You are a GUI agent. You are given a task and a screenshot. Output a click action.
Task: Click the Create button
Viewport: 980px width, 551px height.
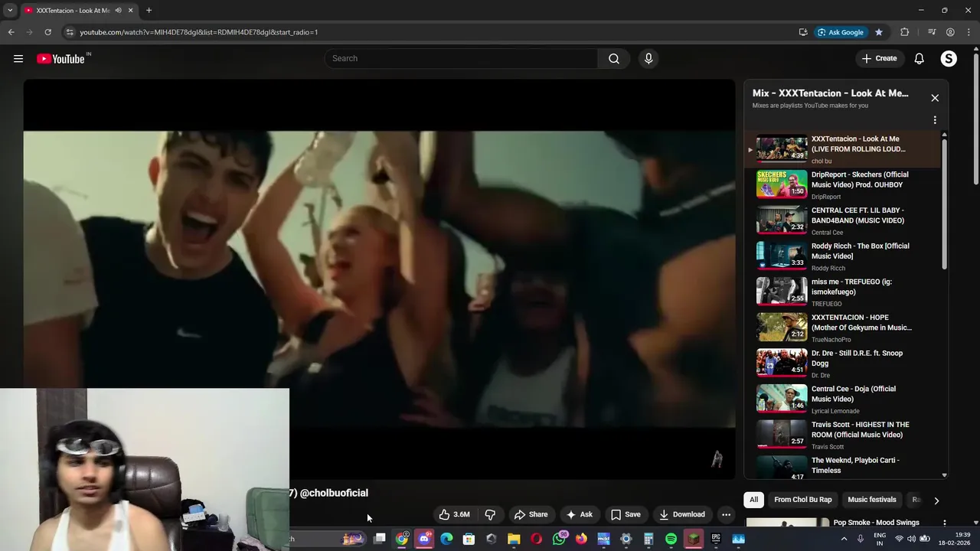point(879,59)
